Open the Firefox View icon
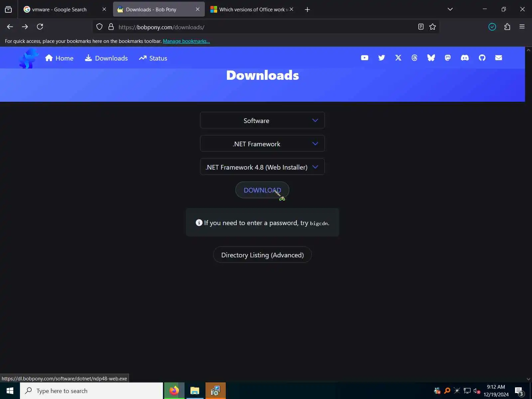Image resolution: width=532 pixels, height=399 pixels. (x=8, y=9)
